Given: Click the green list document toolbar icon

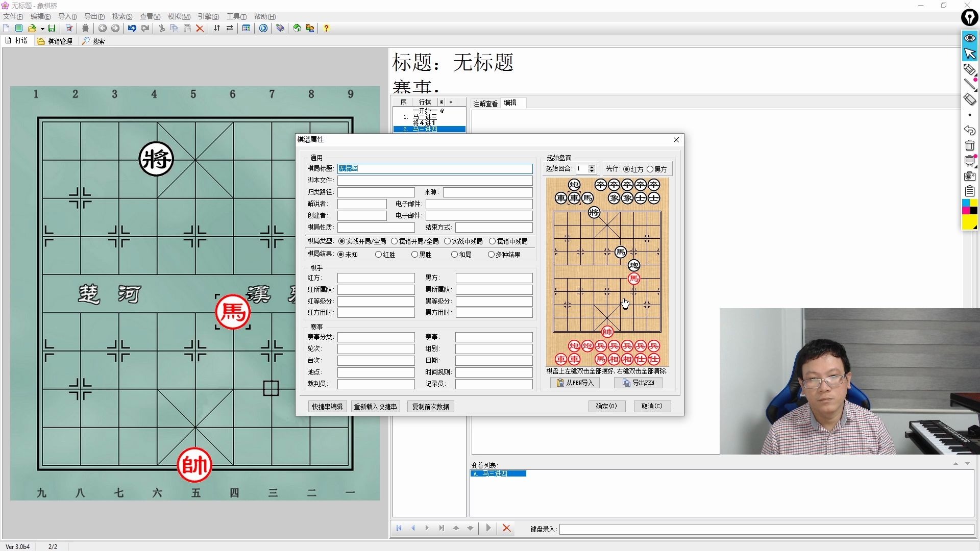Looking at the screenshot, I should (19, 29).
